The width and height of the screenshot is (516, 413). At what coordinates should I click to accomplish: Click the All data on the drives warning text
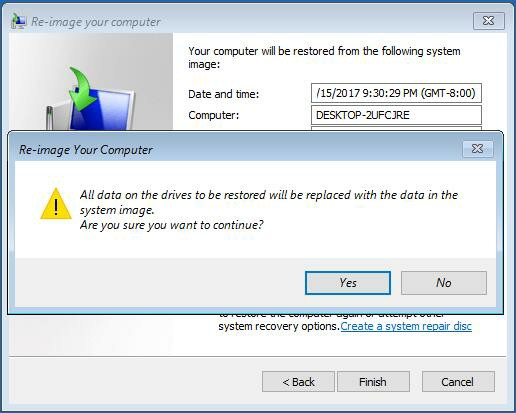[x=269, y=202]
